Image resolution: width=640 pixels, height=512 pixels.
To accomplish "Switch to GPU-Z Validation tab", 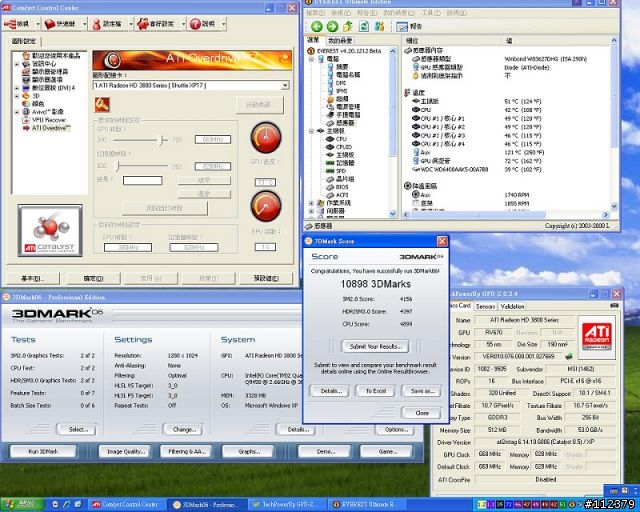I will pos(512,306).
